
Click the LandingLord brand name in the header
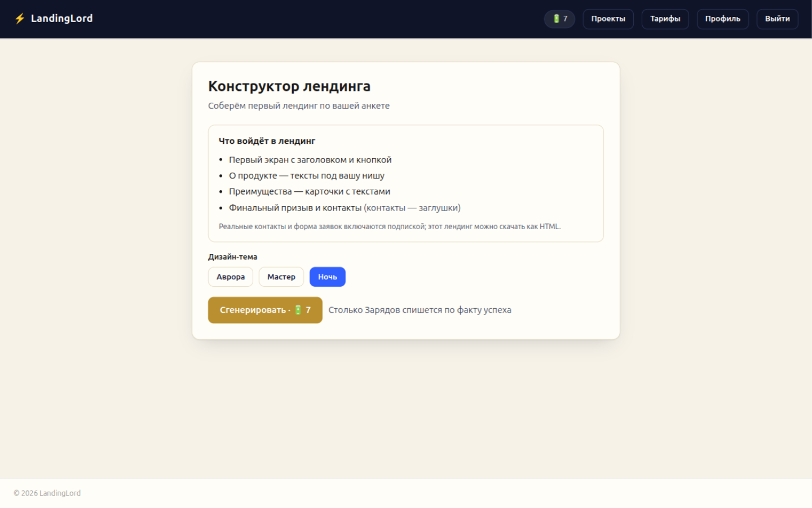[x=62, y=19]
